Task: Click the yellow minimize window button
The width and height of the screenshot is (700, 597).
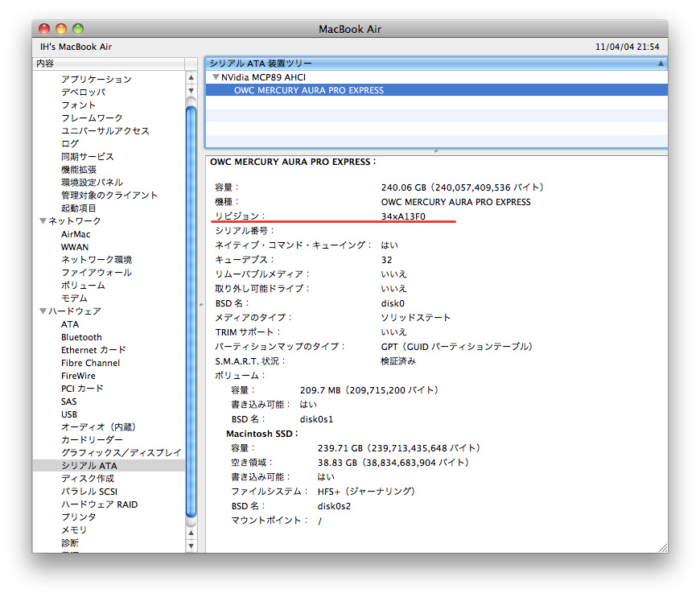Action: 61,29
